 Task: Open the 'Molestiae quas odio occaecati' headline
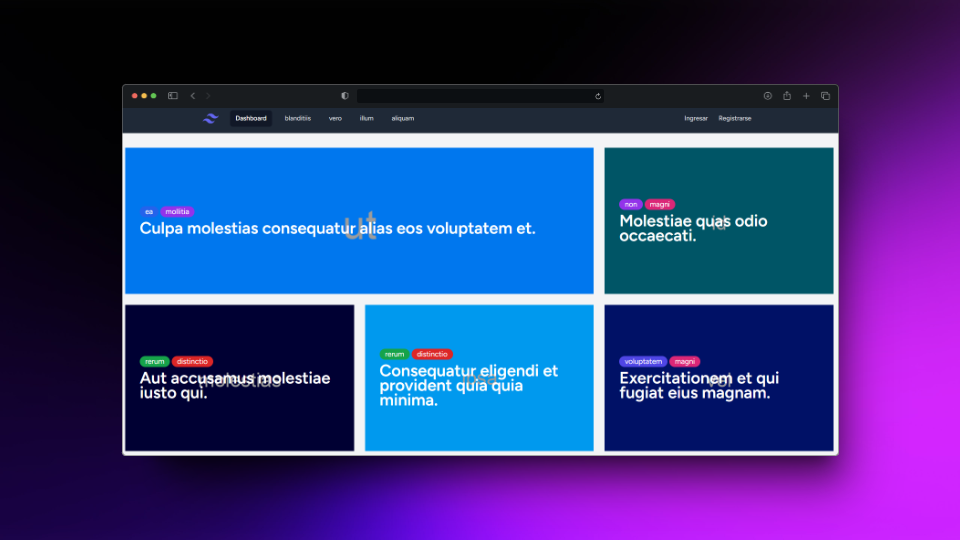[693, 228]
